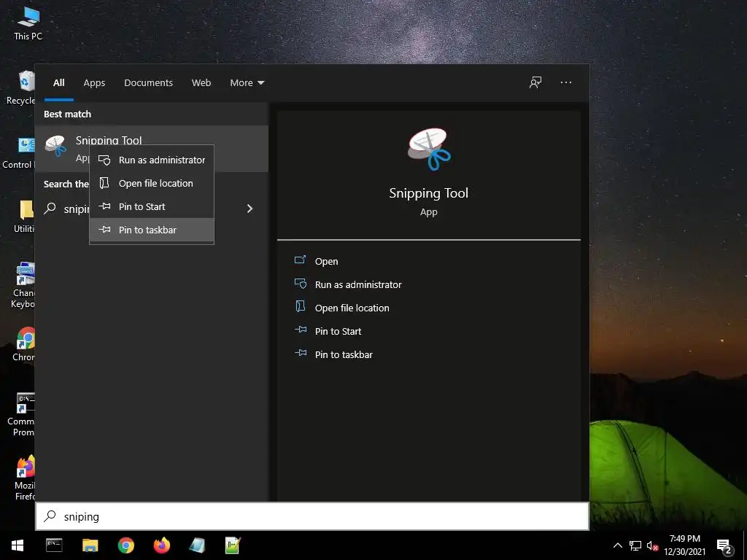Screen dimensions: 747x560
Task: Choose Run as administrator in context menu
Action: tap(152, 160)
